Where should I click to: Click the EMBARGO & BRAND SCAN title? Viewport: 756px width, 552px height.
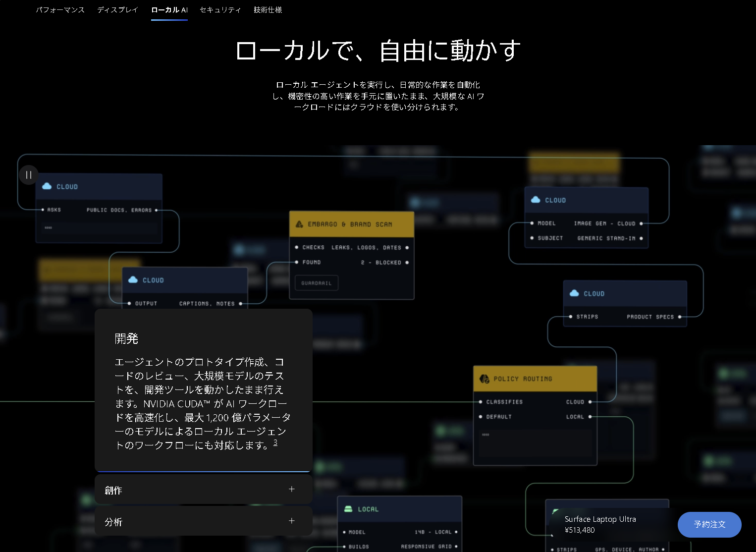coord(350,224)
